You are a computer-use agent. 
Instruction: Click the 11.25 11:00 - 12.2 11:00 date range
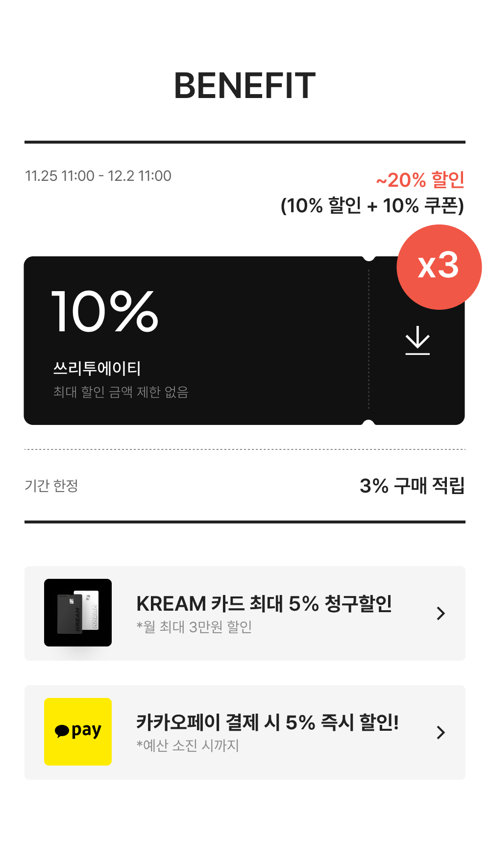(x=98, y=176)
